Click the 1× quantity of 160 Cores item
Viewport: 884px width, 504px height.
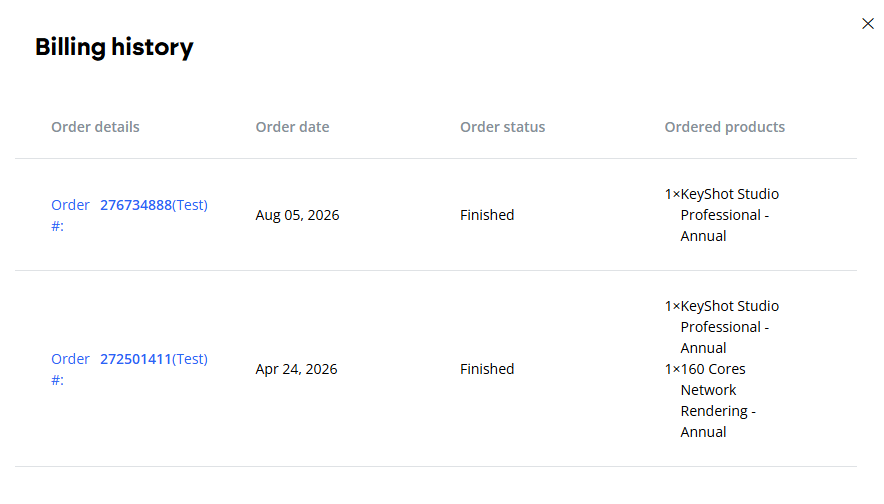(672, 369)
